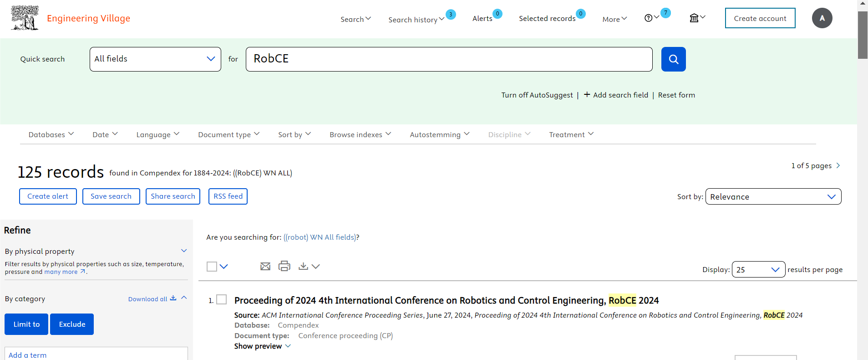Viewport: 868px width, 360px height.
Task: Click the Add a term input field
Action: (x=96, y=354)
